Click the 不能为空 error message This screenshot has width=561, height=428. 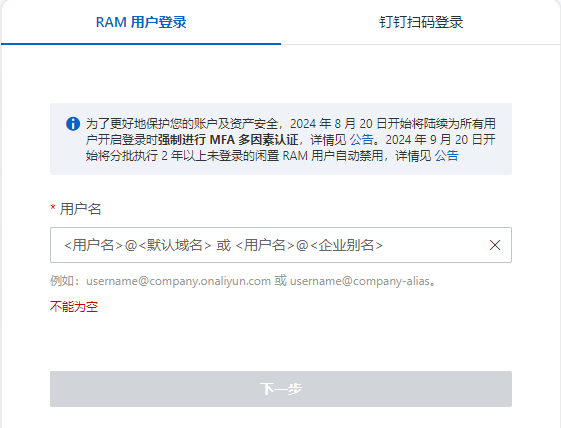click(x=74, y=307)
